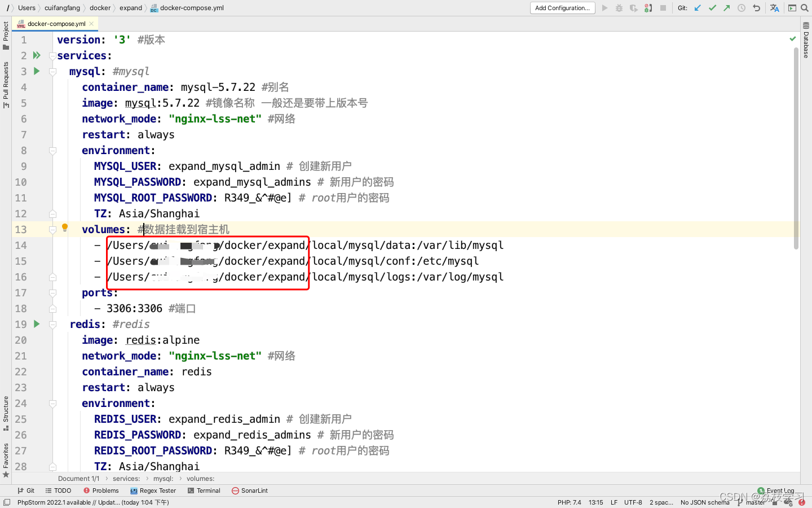
Task: Click PHP: 7.4 language level status
Action: [569, 502]
